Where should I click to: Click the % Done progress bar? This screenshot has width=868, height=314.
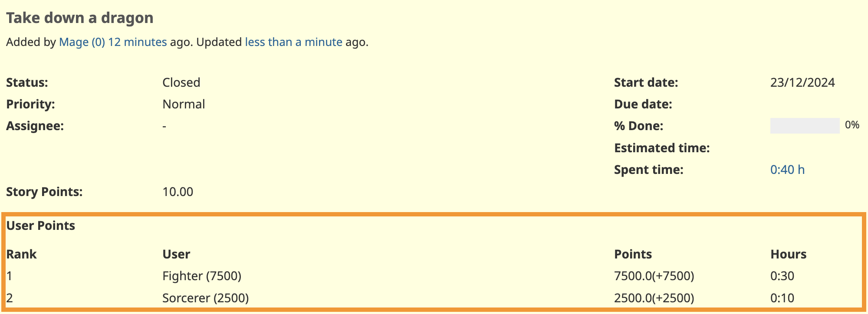coord(805,126)
